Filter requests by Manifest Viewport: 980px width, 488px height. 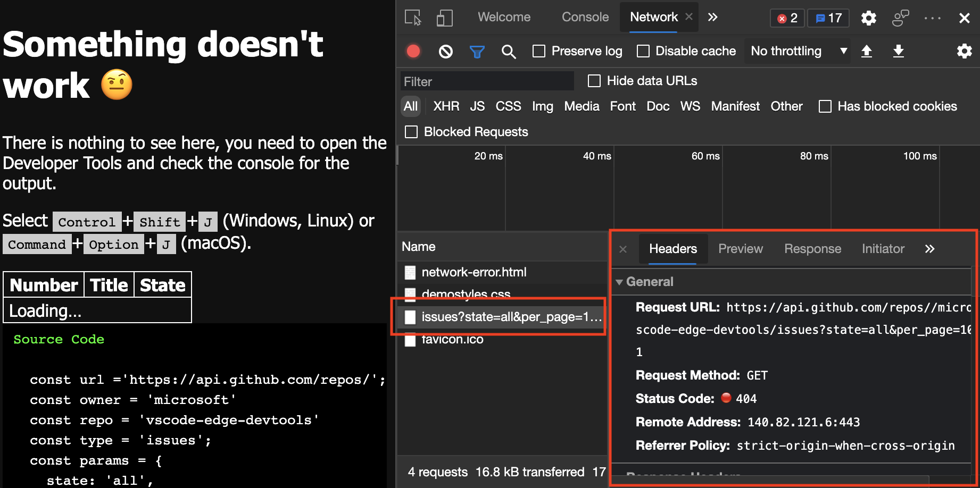(x=735, y=106)
